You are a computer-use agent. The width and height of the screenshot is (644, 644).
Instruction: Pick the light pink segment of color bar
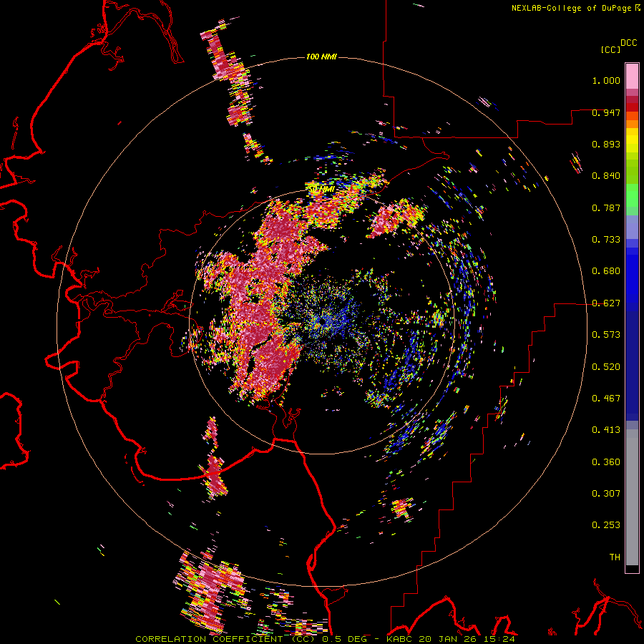632,77
